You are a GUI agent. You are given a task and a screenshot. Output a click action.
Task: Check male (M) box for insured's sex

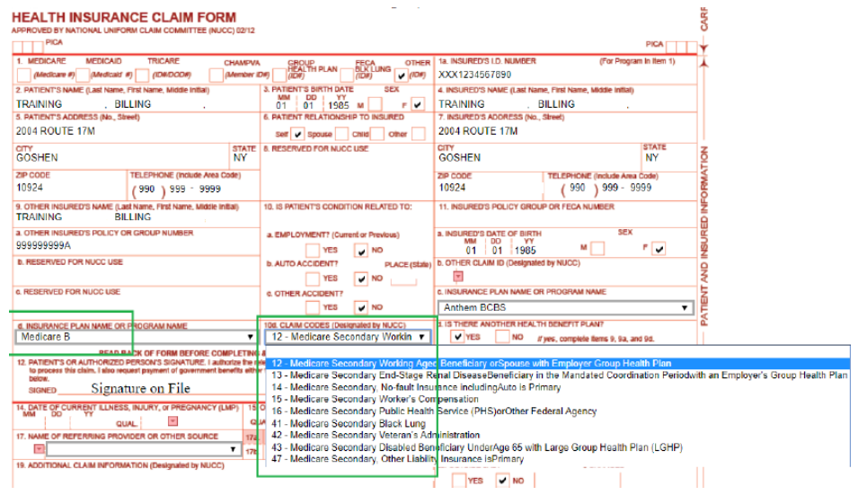pyautogui.click(x=597, y=249)
